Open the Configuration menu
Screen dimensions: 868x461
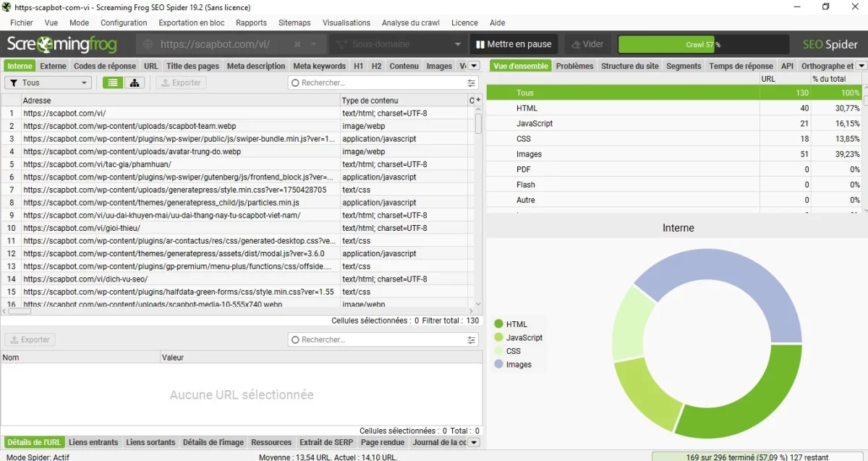click(124, 22)
